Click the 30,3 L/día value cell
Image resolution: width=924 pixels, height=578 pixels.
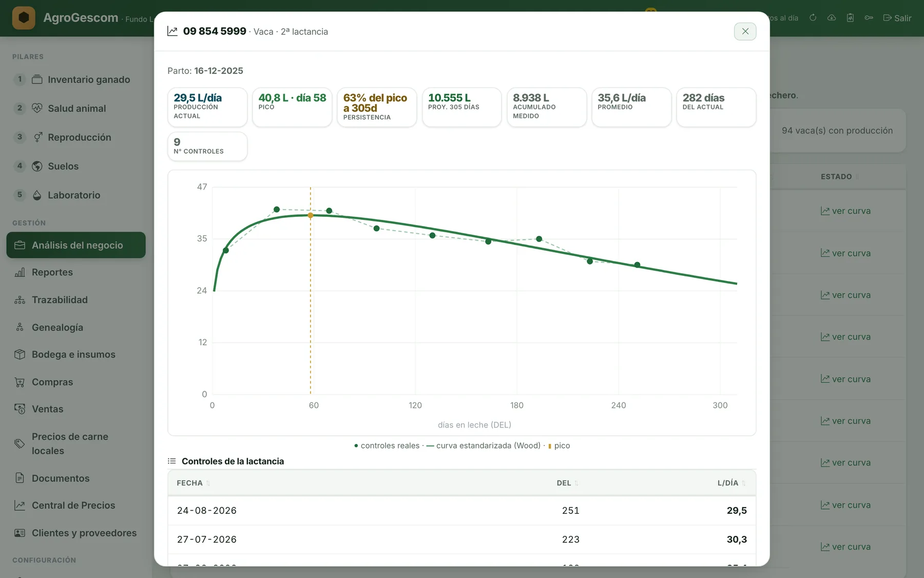click(737, 539)
